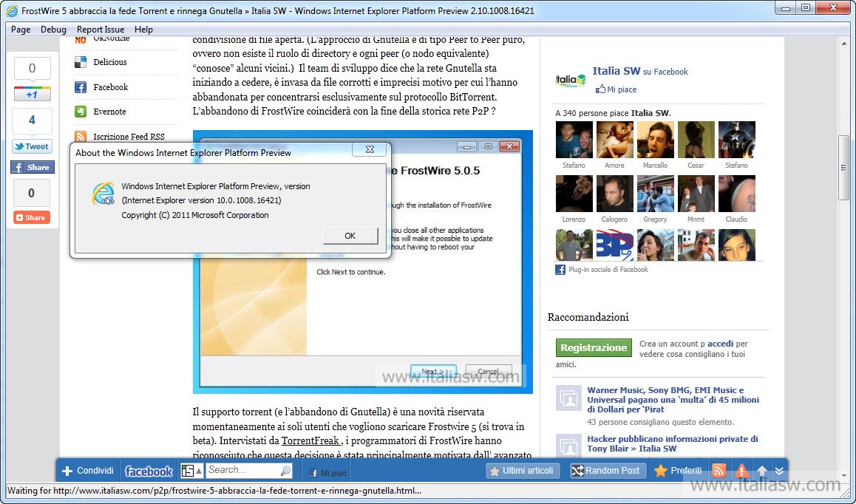Image resolution: width=856 pixels, height=504 pixels.
Task: Open the Hacker pubblicano informazioni private link
Action: (x=673, y=443)
